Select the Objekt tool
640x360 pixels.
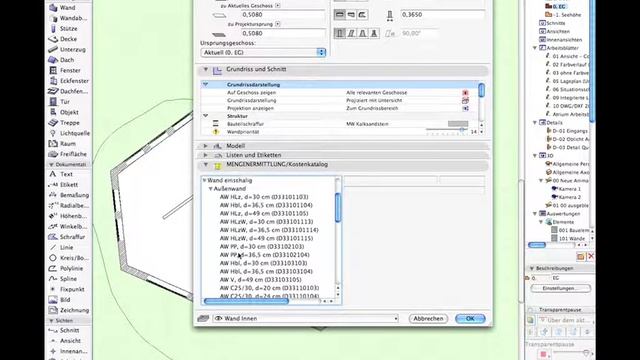pyautogui.click(x=68, y=112)
